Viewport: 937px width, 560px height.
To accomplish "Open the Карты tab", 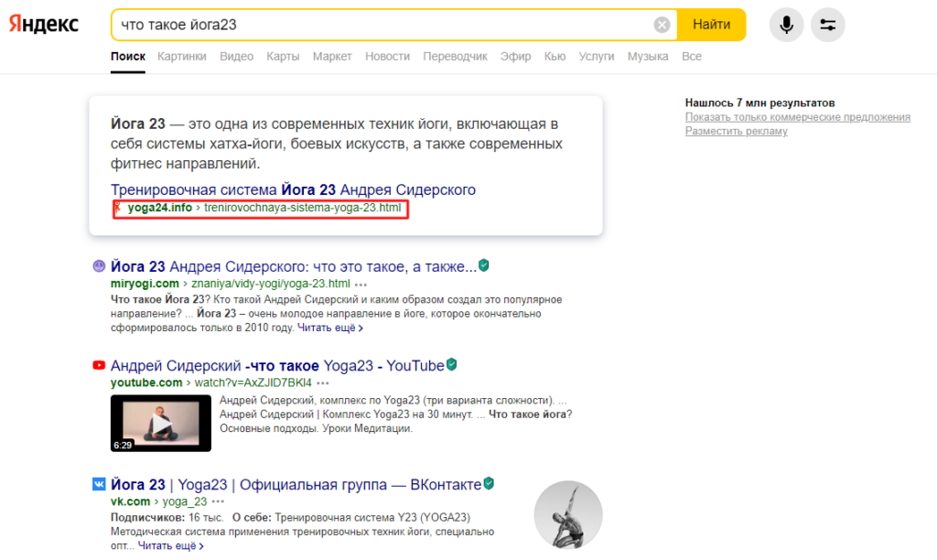I will (x=283, y=56).
